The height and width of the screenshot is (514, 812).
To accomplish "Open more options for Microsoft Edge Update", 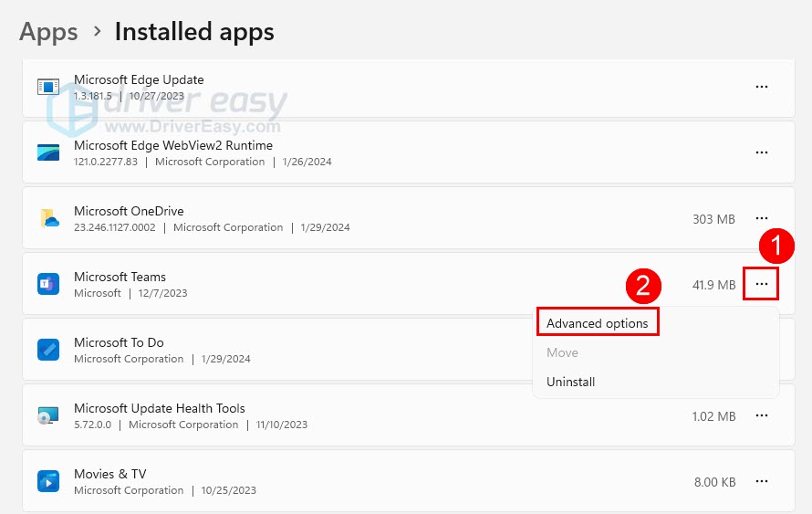I will pos(762,87).
